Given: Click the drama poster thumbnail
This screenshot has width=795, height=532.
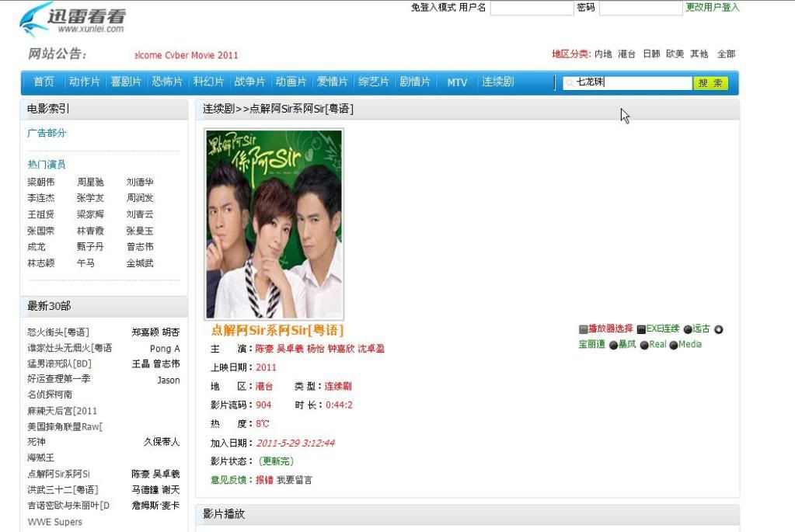Looking at the screenshot, I should click(274, 224).
